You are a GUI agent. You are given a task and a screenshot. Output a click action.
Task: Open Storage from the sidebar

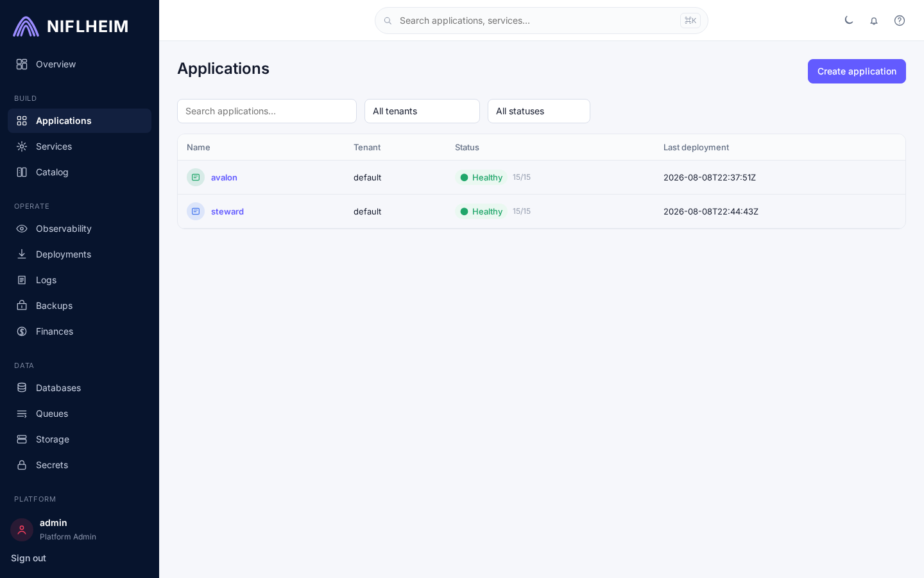80,439
